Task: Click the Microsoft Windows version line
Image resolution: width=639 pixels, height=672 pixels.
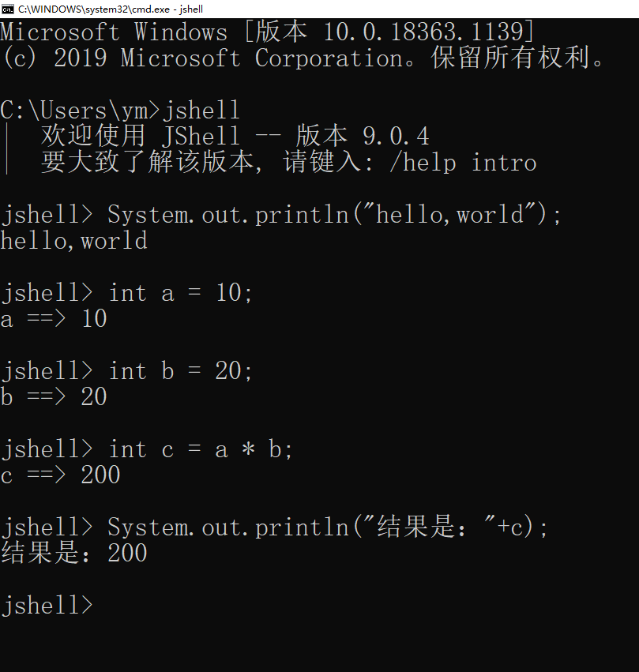Action: [x=268, y=32]
